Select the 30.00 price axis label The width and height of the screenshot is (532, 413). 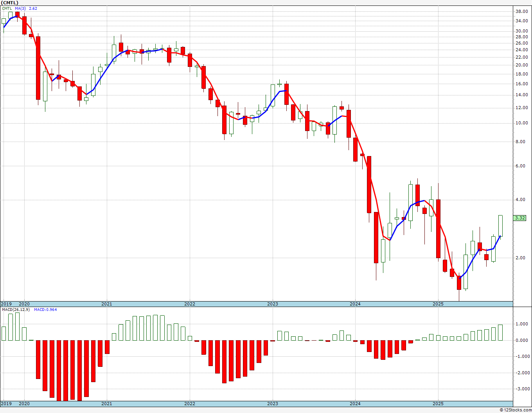tap(522, 31)
